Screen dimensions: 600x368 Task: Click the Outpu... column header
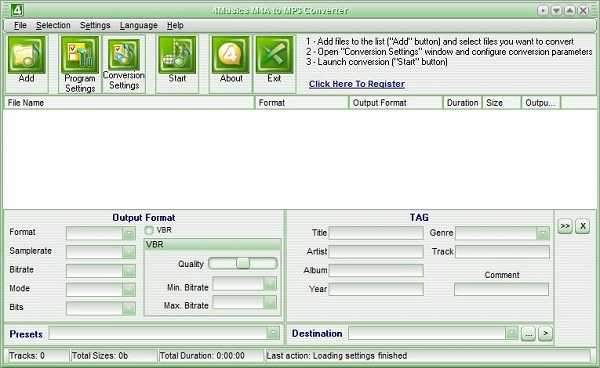click(x=541, y=103)
